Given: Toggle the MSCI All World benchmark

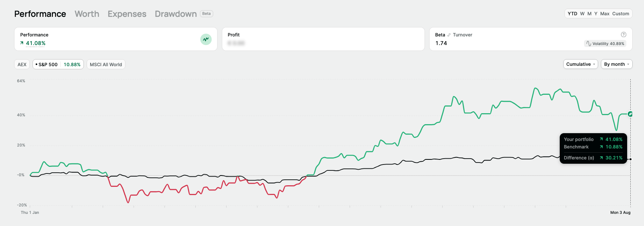Looking at the screenshot, I should coord(106,64).
